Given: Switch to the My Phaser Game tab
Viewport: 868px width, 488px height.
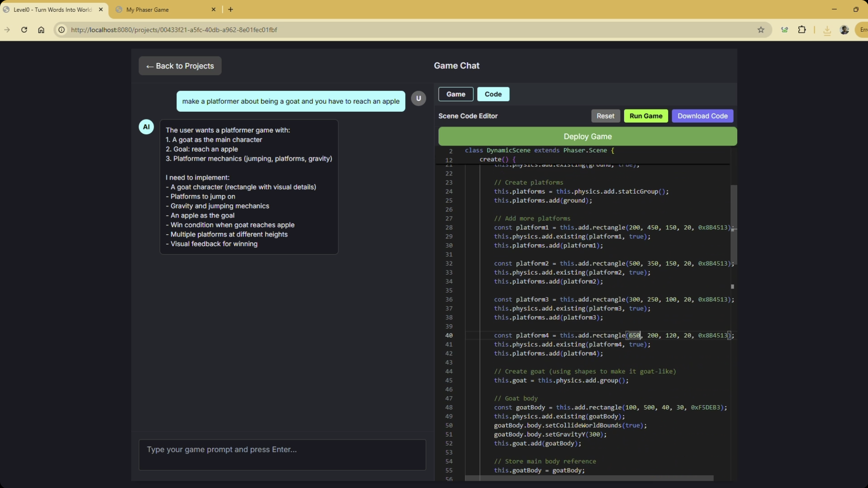Looking at the screenshot, I should click(166, 9).
